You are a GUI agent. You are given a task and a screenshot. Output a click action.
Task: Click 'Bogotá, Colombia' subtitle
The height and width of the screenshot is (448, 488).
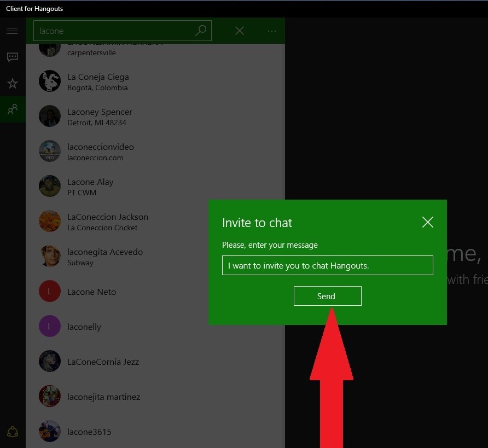tap(97, 88)
